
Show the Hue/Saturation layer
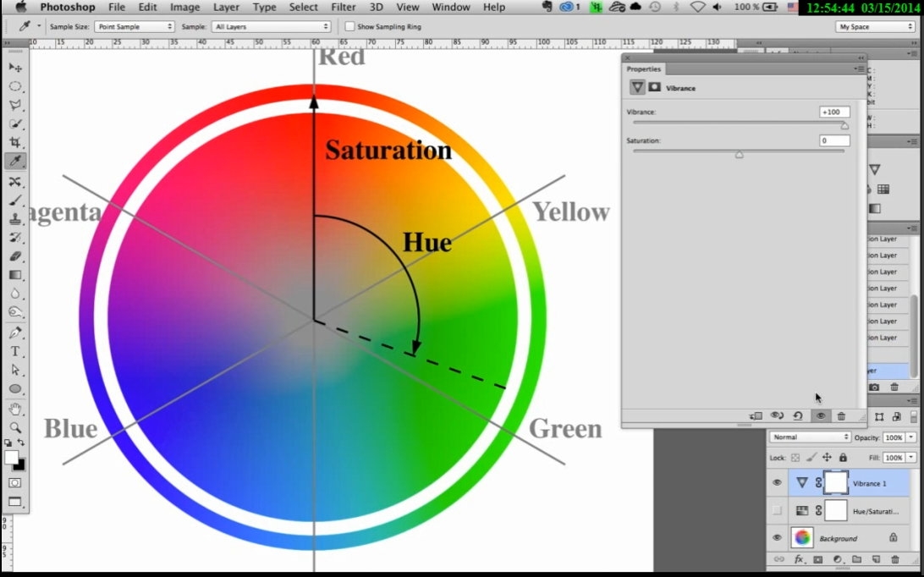tap(777, 510)
